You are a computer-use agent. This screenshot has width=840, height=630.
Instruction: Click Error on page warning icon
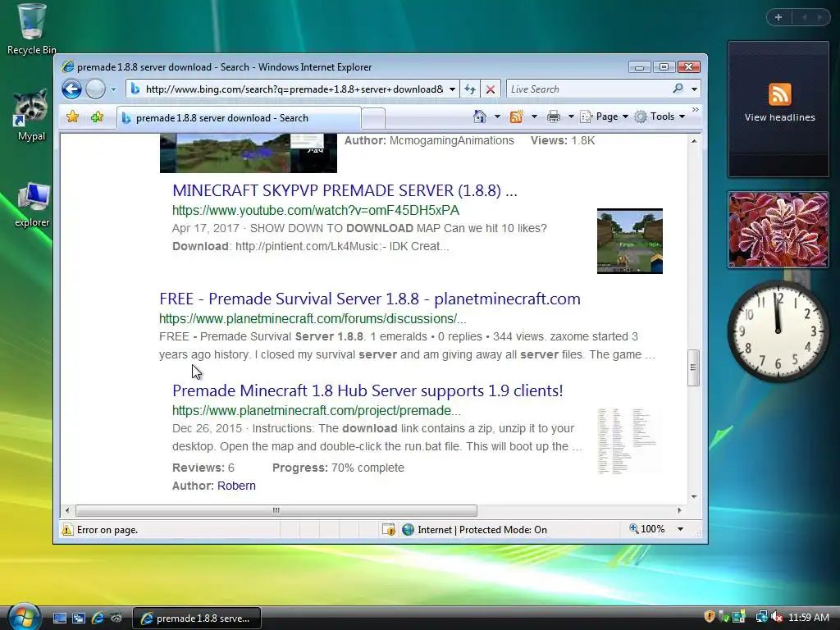pos(67,530)
